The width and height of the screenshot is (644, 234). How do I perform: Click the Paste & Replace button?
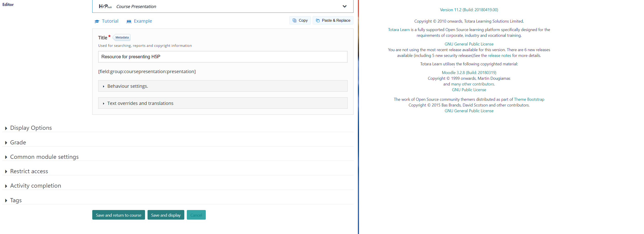(x=333, y=21)
